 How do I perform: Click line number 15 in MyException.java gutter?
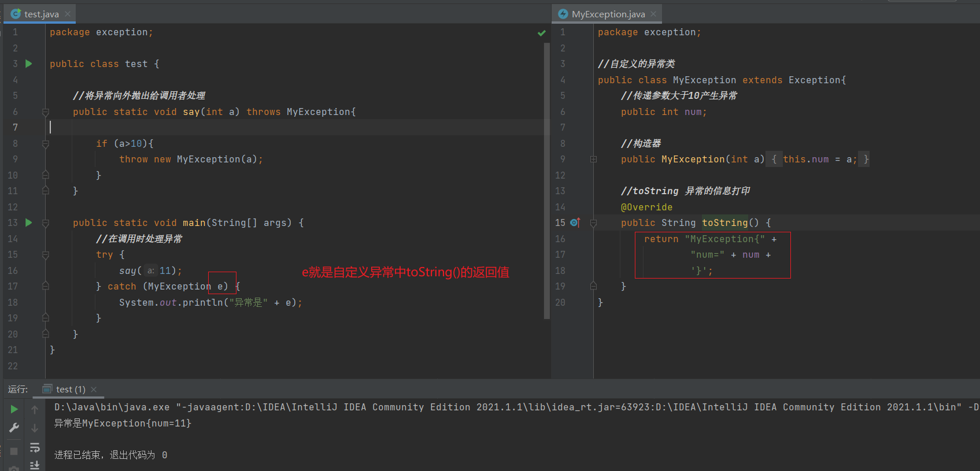560,222
